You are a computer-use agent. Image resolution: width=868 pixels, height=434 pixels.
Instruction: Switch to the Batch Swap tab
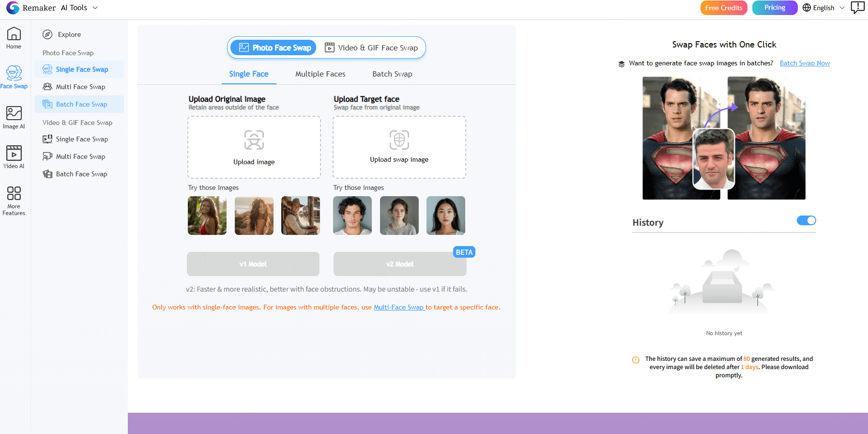pos(392,74)
